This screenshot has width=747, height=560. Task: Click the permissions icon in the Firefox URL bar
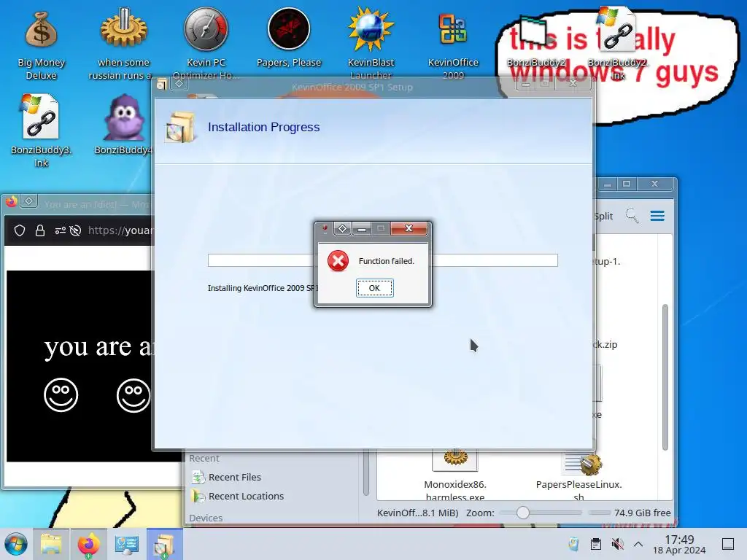point(60,231)
